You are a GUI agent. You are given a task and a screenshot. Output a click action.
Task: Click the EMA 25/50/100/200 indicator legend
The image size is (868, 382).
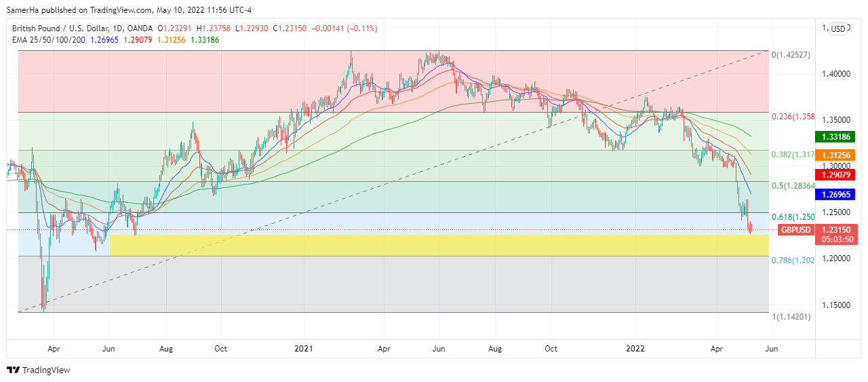[47, 40]
